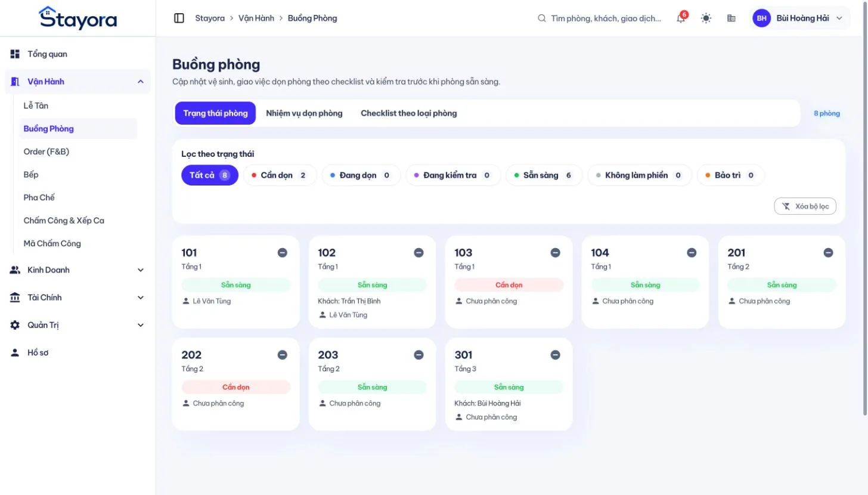This screenshot has width=868, height=495.
Task: Click Stayora in the breadcrumb
Action: 210,18
